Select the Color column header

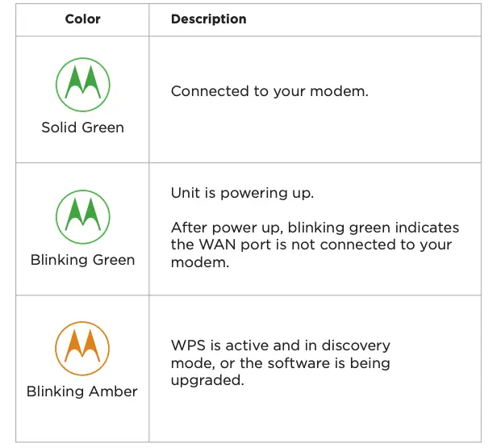coord(82,19)
